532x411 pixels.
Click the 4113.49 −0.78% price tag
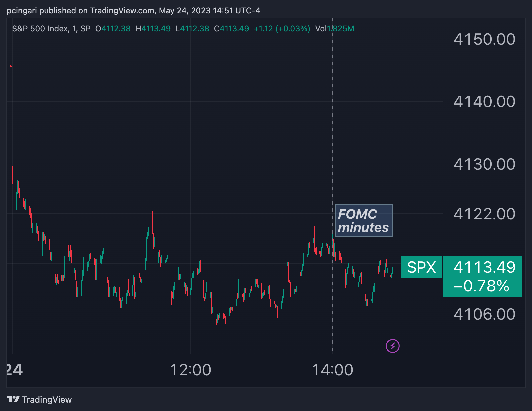[x=482, y=276]
